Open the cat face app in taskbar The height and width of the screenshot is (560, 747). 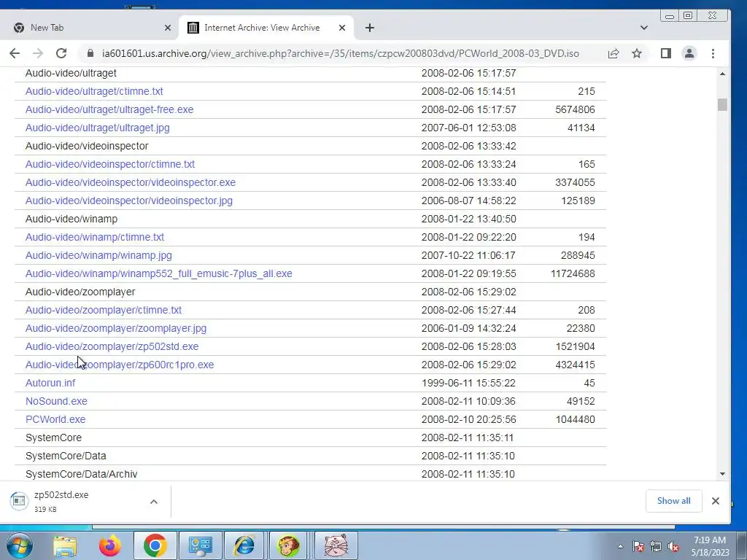(x=336, y=545)
